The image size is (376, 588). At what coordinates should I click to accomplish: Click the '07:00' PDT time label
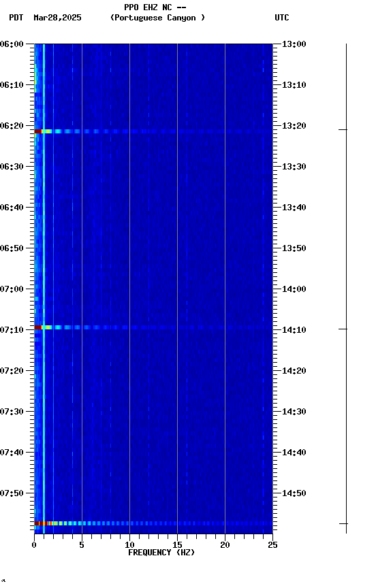12,289
